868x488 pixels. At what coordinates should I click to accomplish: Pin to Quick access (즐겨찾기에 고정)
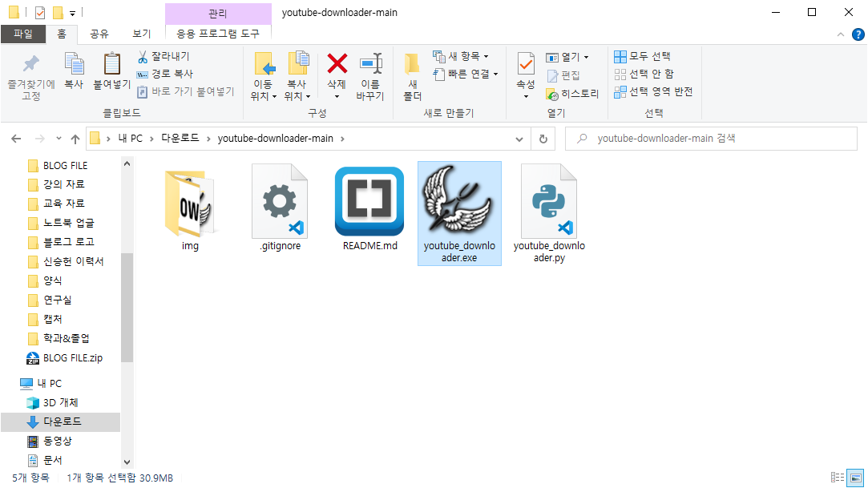[31, 78]
